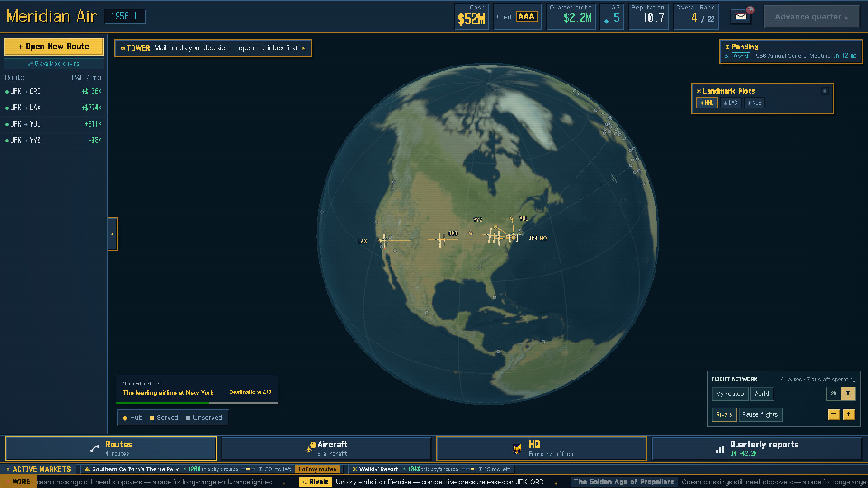Select the JFK → ORD route row
This screenshot has height=488, width=868.
click(x=53, y=91)
